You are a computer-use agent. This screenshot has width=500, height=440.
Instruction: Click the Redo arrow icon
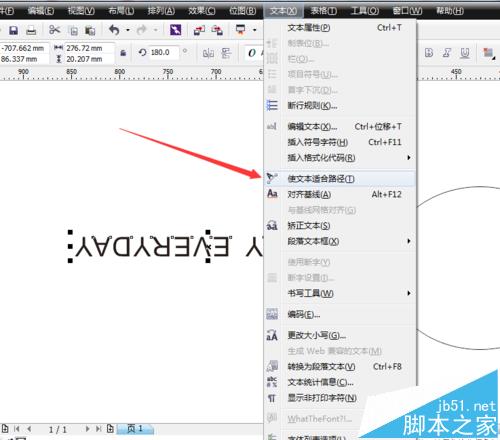coord(142,30)
